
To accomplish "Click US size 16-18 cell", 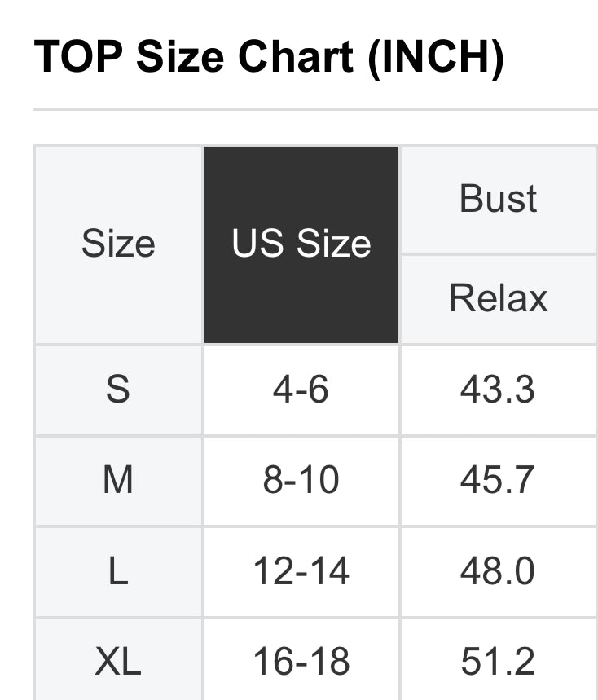I will 301,662.
